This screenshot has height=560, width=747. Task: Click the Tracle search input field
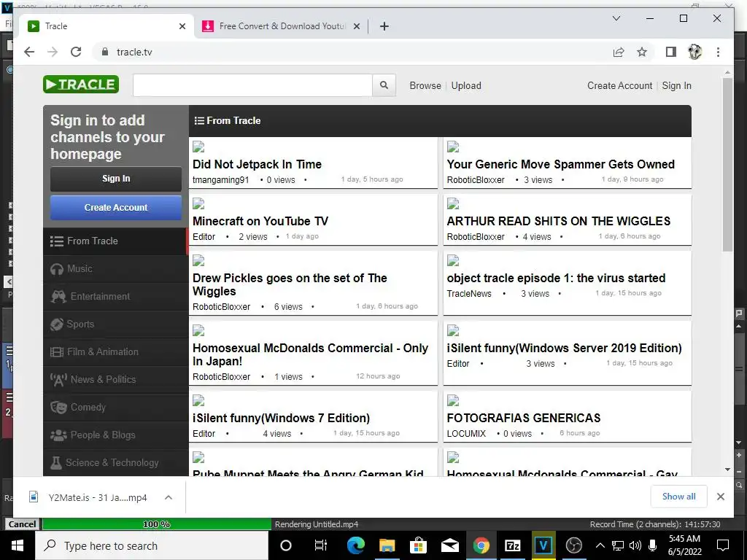coord(252,85)
